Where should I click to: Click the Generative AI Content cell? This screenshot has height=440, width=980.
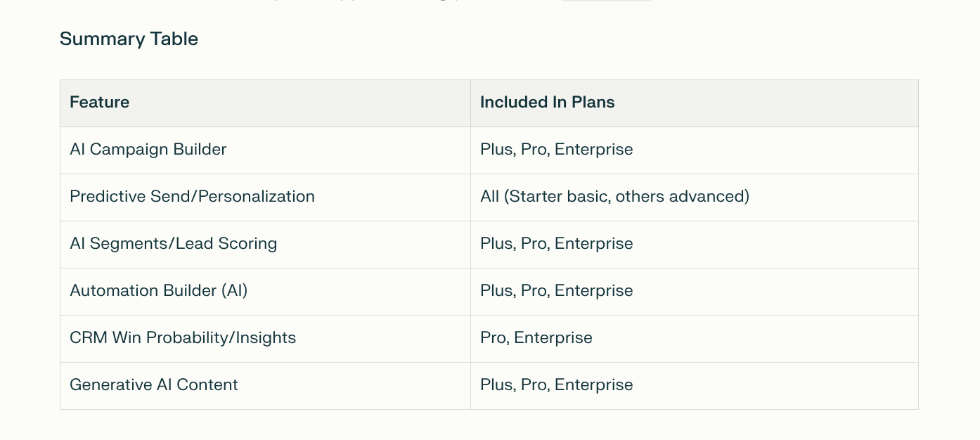click(265, 386)
